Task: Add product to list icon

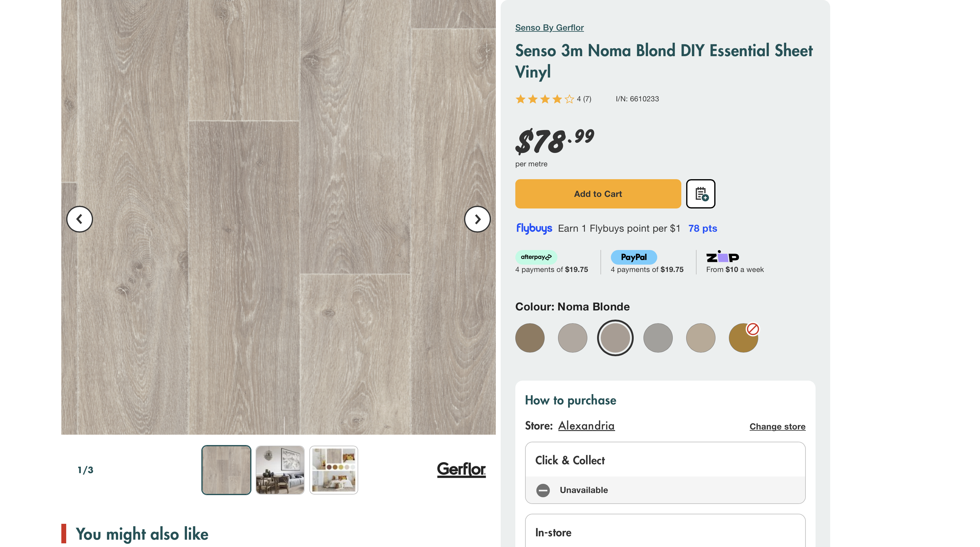Action: coord(701,194)
